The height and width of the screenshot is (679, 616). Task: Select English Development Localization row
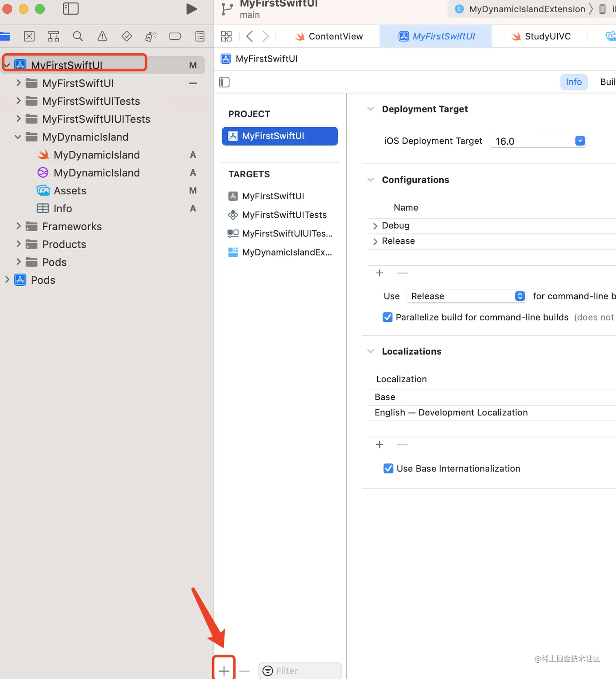(x=492, y=412)
